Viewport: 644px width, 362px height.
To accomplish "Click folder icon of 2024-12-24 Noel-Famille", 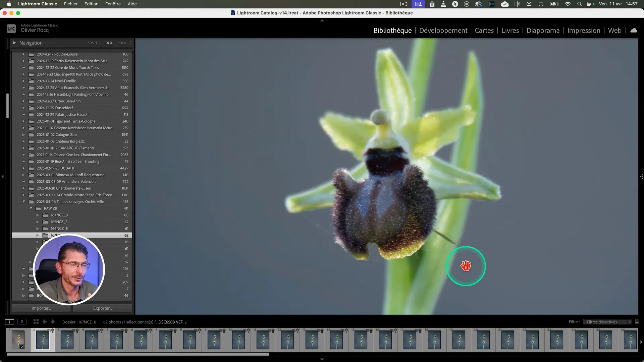I will pos(31,81).
